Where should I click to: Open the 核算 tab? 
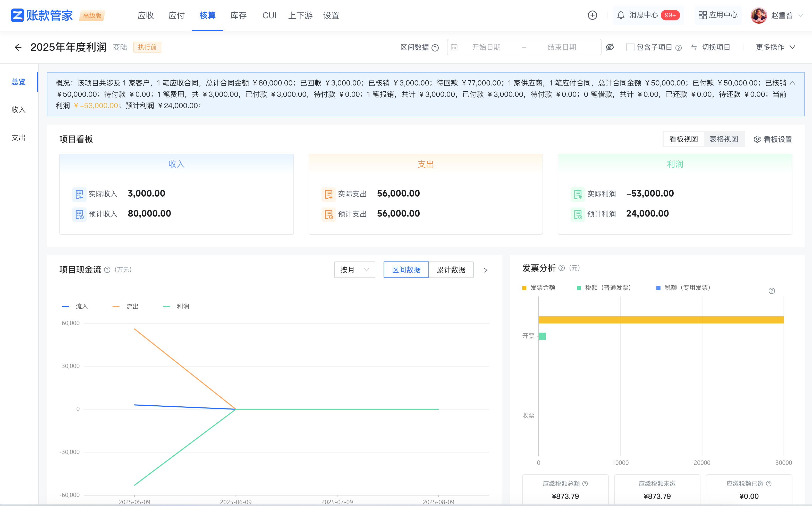point(207,15)
